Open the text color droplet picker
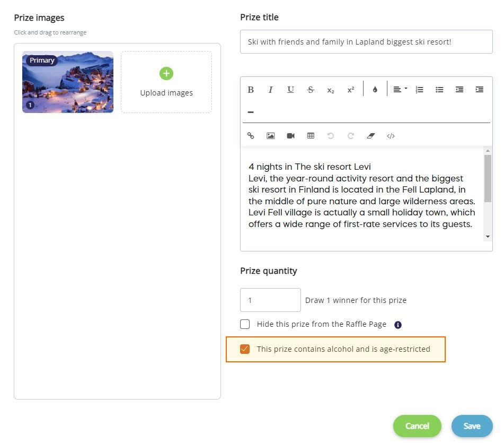Image resolution: width=504 pixels, height=443 pixels. tap(375, 90)
